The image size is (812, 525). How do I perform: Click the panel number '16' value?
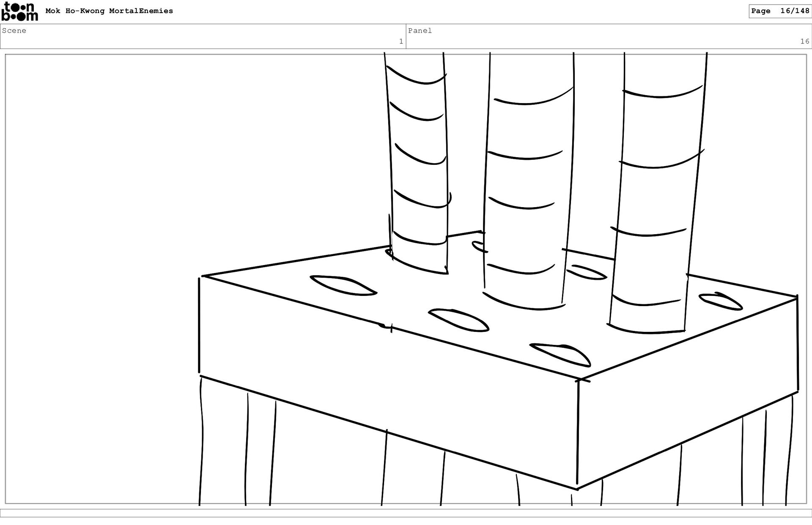804,41
